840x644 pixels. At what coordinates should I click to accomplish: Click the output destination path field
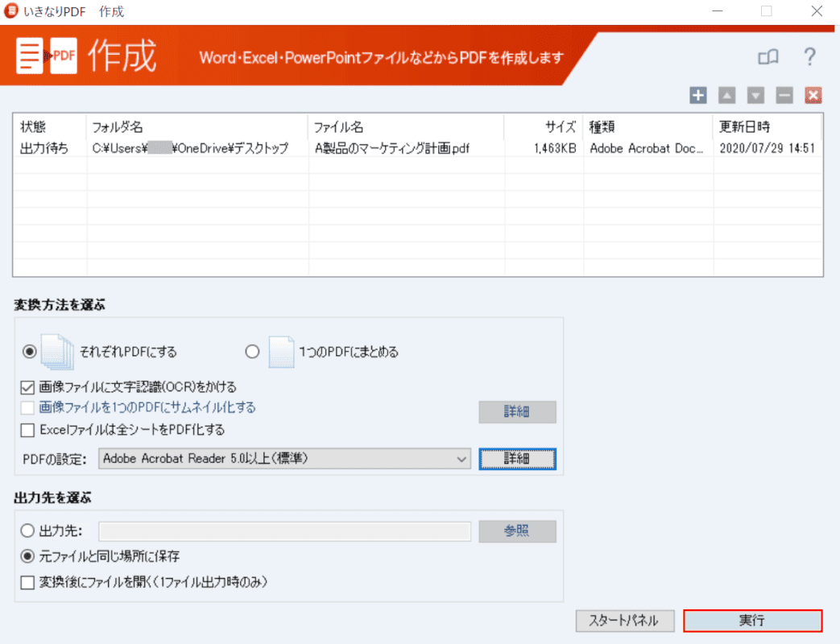pyautogui.click(x=284, y=531)
